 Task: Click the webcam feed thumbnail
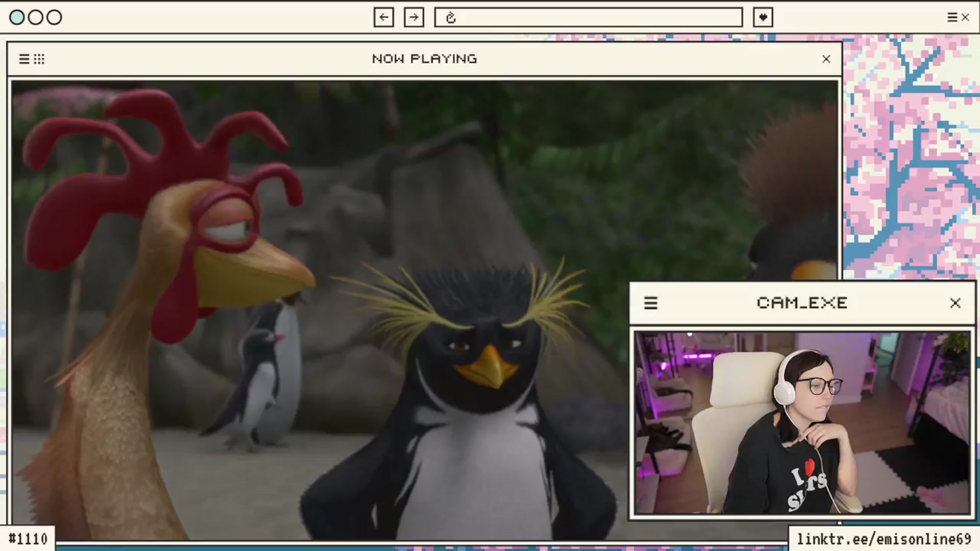(x=802, y=423)
